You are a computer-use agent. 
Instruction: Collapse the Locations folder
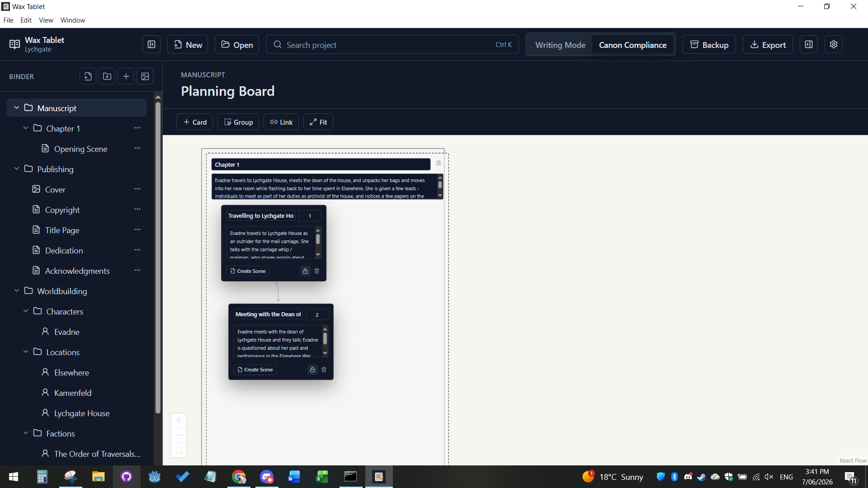(26, 352)
